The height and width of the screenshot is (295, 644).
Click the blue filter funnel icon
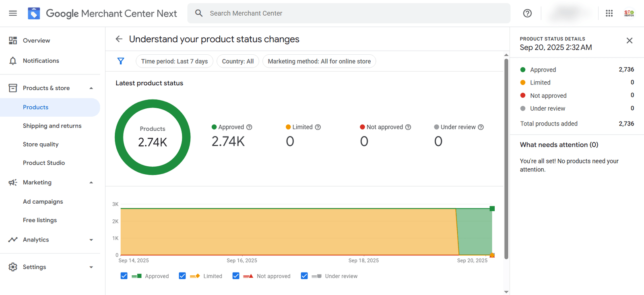tap(121, 61)
